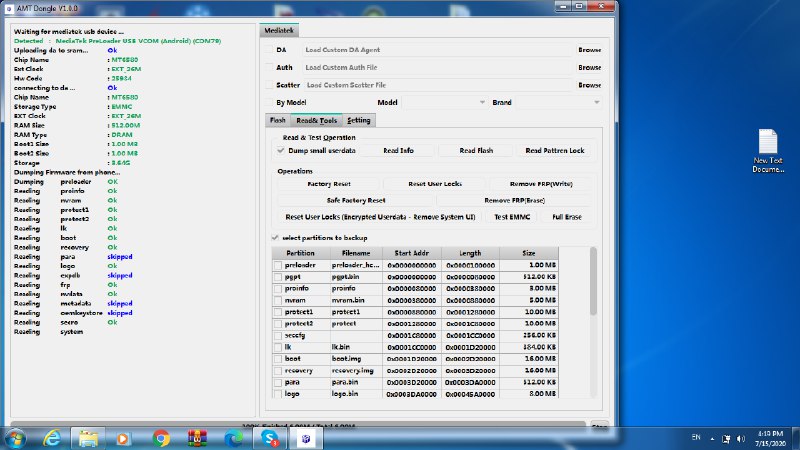The image size is (800, 450).
Task: Toggle select partitions to backup checkbox
Action: point(276,238)
